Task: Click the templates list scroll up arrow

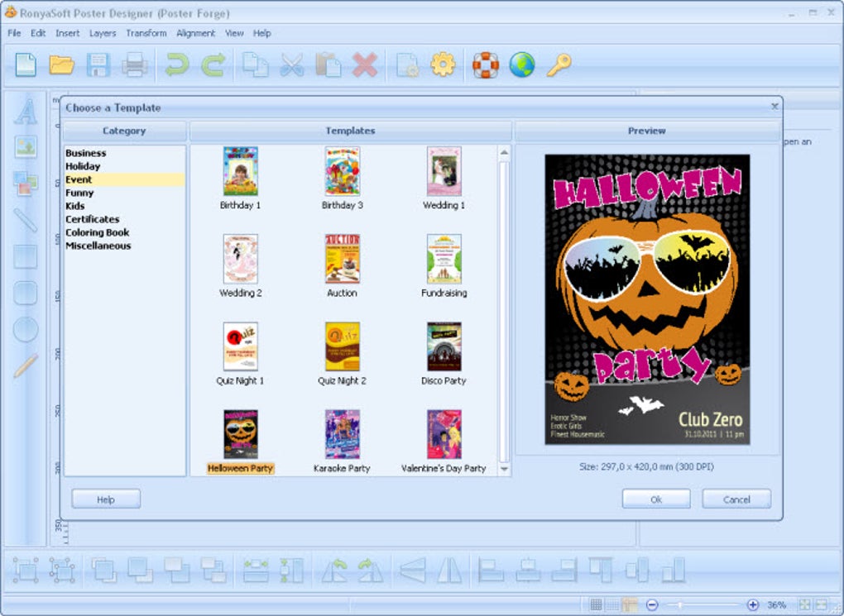Action: pos(504,153)
